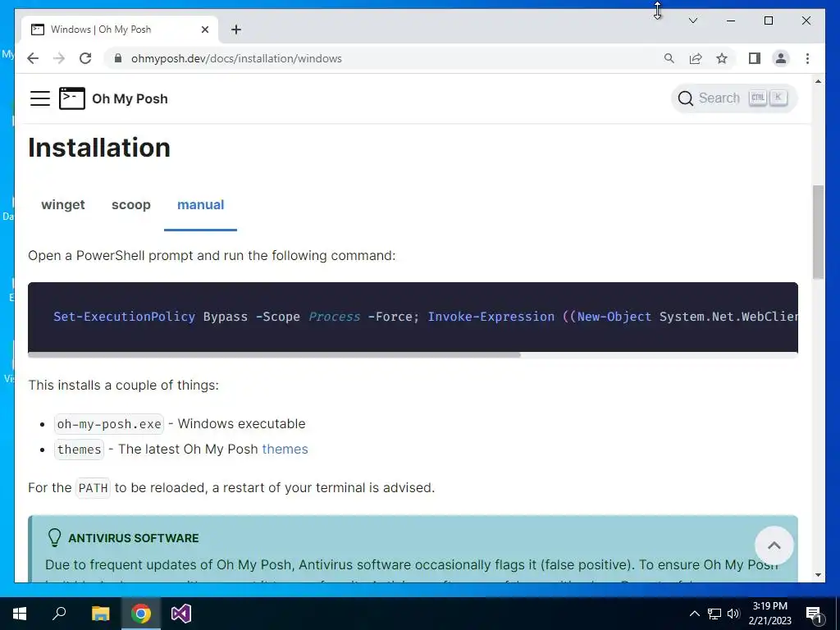
Task: Switch to the winget tab
Action: [63, 204]
